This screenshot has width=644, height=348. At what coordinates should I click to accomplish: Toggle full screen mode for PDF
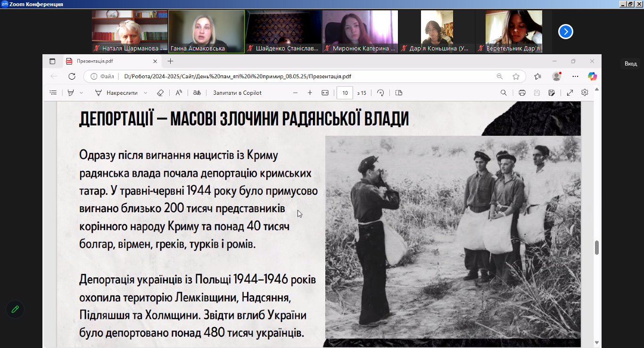point(570,93)
